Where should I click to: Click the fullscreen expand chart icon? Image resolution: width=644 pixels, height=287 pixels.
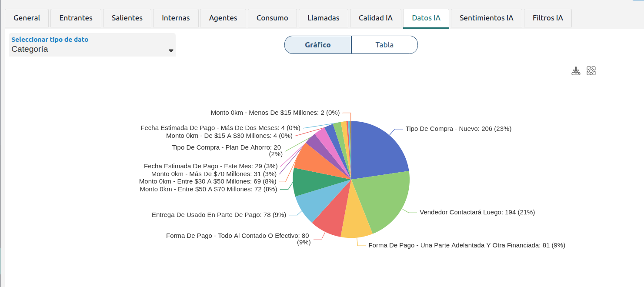click(x=591, y=71)
